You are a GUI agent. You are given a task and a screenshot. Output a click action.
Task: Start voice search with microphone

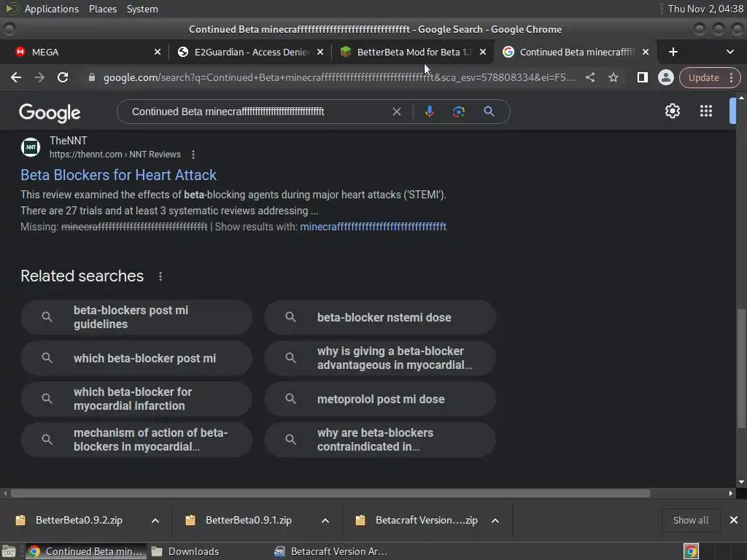coord(429,112)
